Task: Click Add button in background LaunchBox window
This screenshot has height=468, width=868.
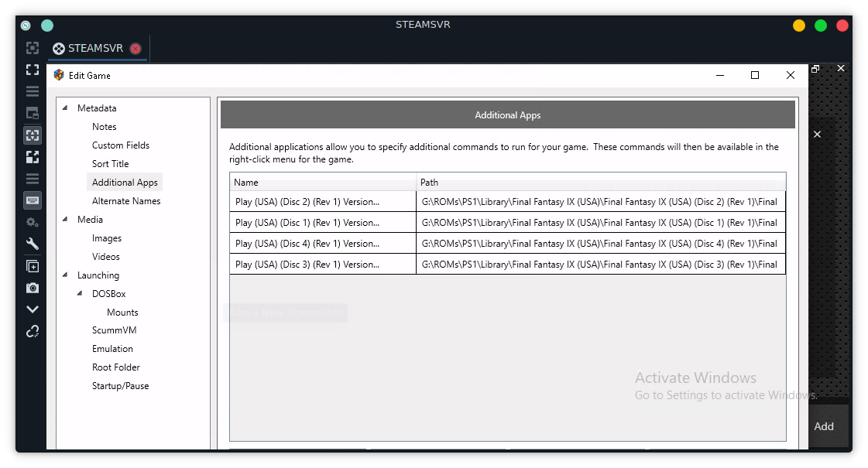Action: coord(824,426)
